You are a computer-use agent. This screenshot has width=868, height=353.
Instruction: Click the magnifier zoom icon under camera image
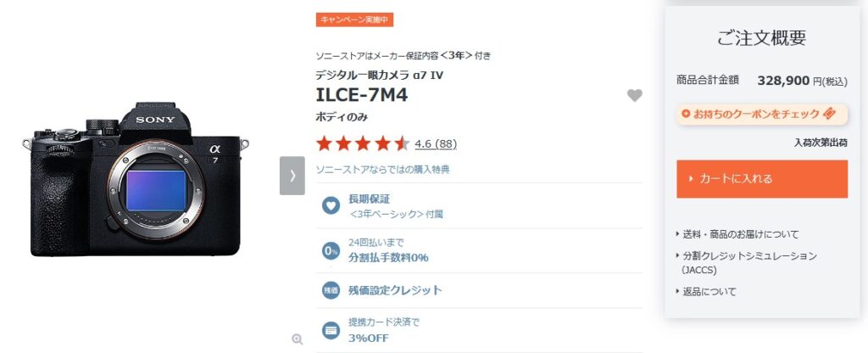click(298, 339)
